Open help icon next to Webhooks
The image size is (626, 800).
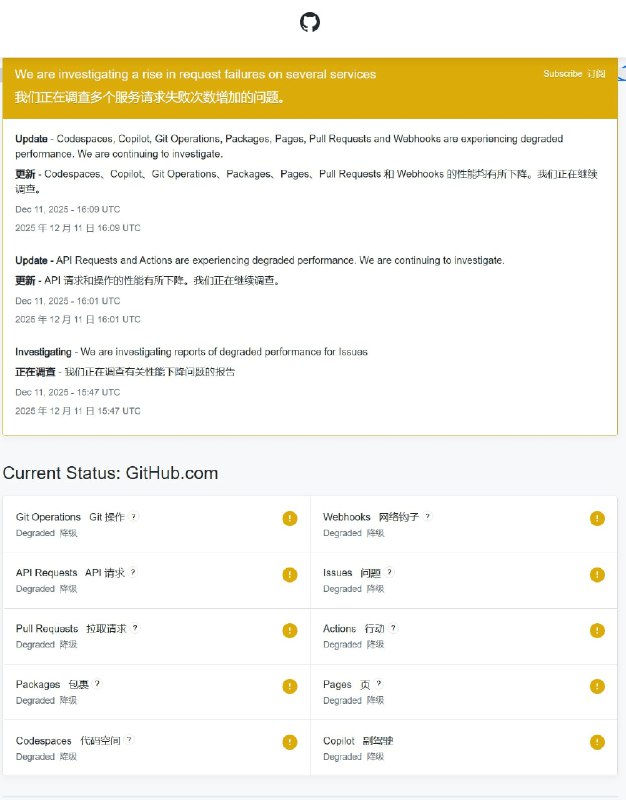point(428,516)
